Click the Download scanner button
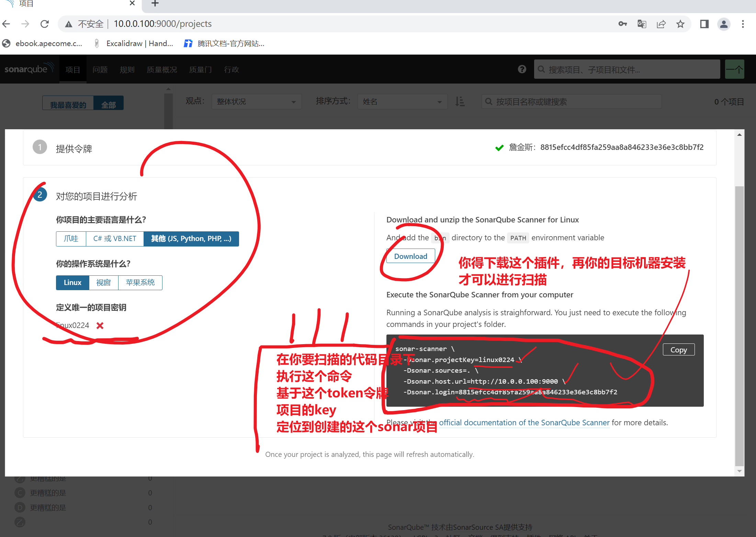The width and height of the screenshot is (756, 537). pos(410,256)
